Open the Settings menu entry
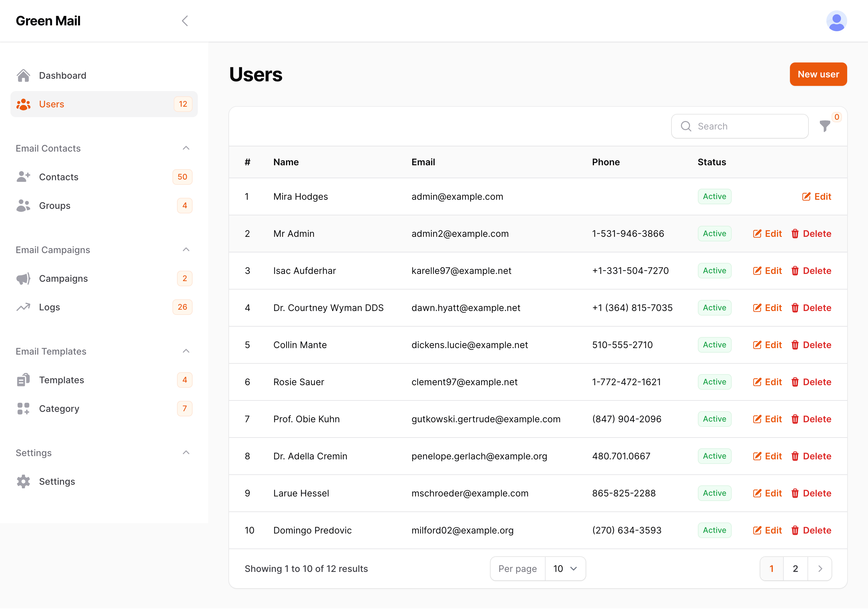The image size is (868, 609). pyautogui.click(x=57, y=481)
